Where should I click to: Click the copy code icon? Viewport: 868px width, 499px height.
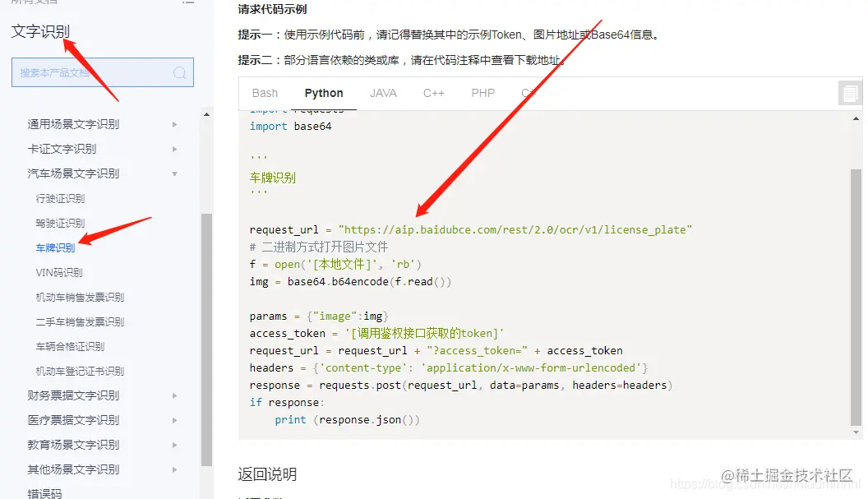pyautogui.click(x=850, y=93)
